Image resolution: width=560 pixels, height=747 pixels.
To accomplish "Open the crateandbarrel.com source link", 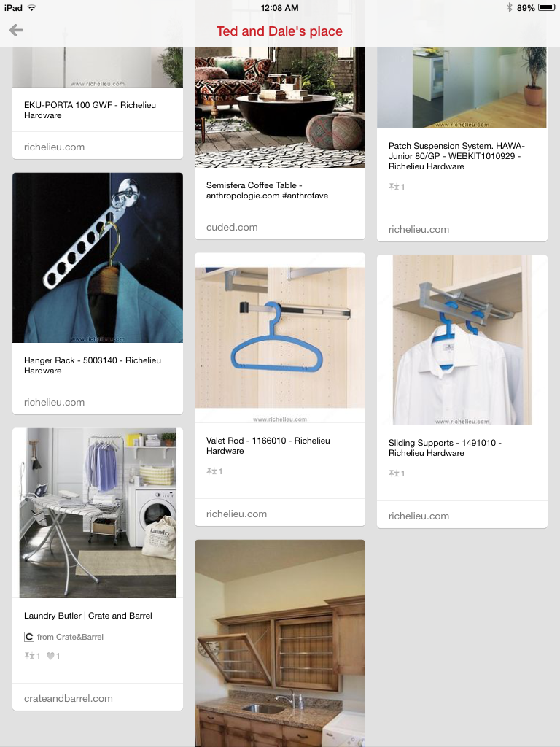I will (x=69, y=698).
